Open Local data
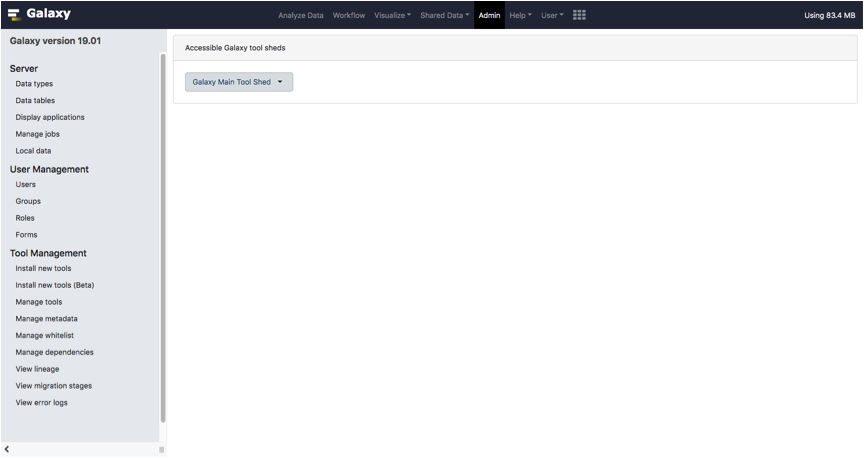The width and height of the screenshot is (864, 458). (x=33, y=150)
